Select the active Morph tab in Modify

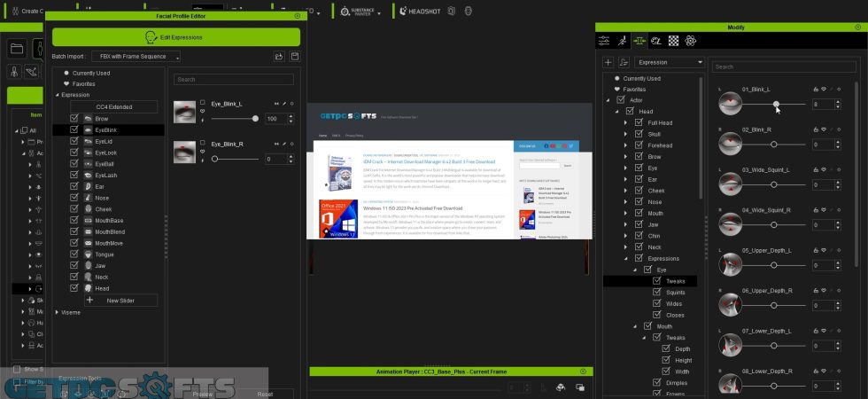(639, 41)
